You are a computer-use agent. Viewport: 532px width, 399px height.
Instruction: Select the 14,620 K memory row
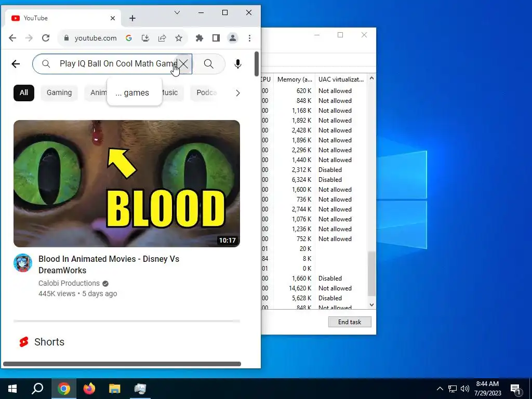(x=314, y=288)
